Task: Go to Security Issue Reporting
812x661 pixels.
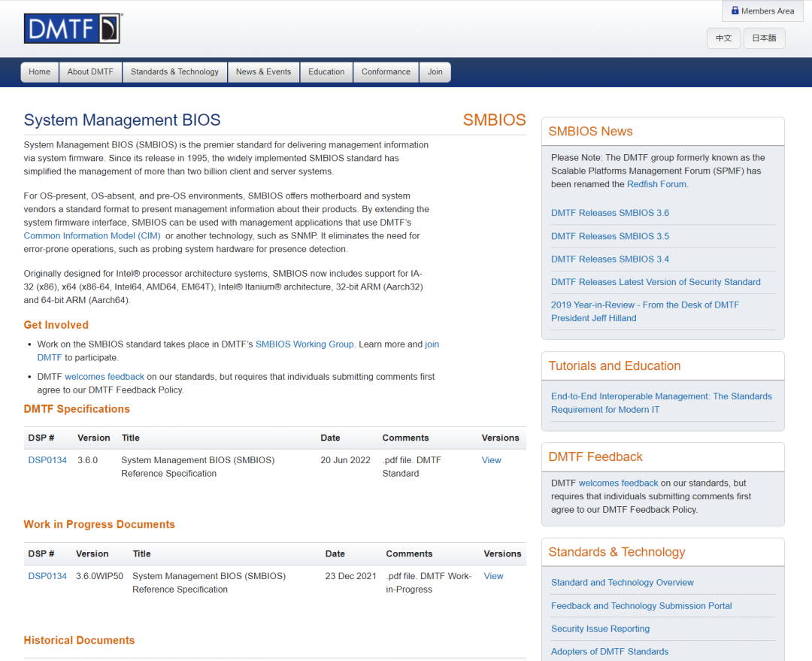Action: [600, 629]
